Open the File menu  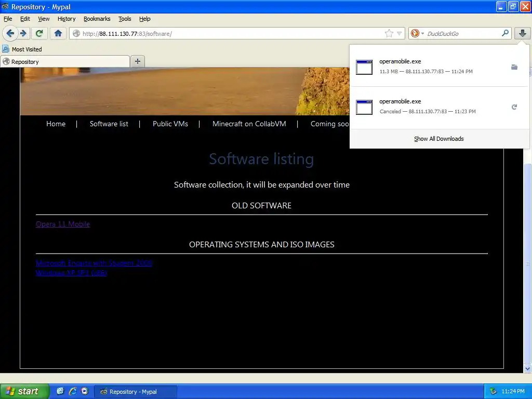pos(8,19)
